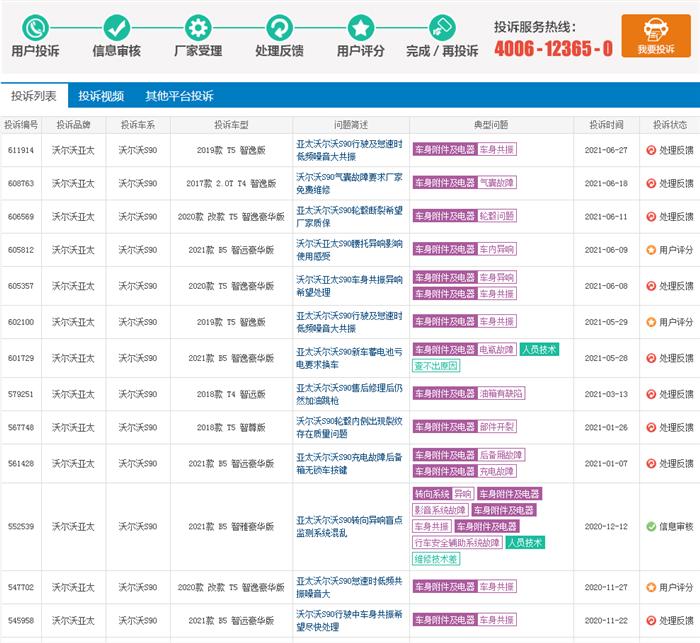The image size is (700, 643).
Task: Click the 完成/再投诉 step icon
Action: click(x=442, y=28)
